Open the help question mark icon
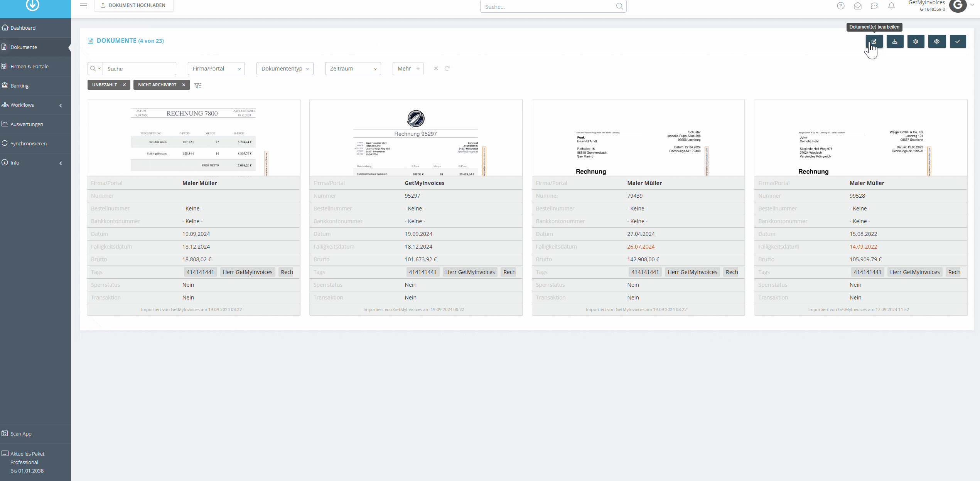The height and width of the screenshot is (481, 980). [841, 6]
